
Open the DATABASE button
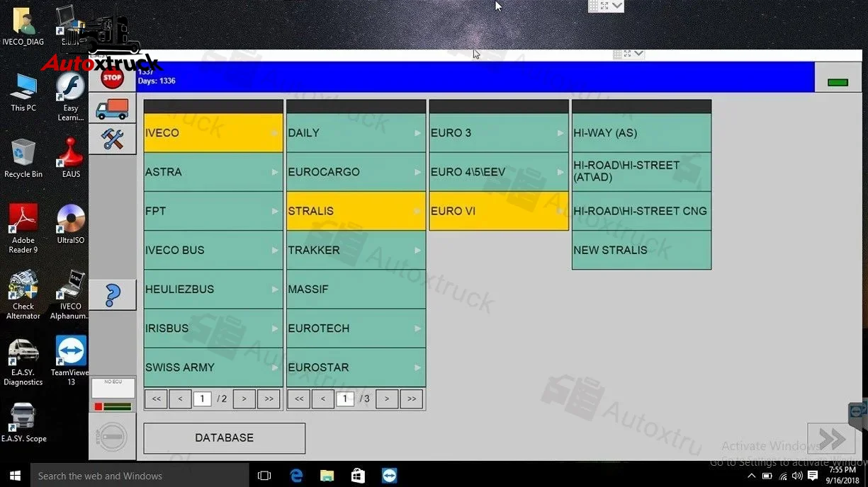[225, 438]
